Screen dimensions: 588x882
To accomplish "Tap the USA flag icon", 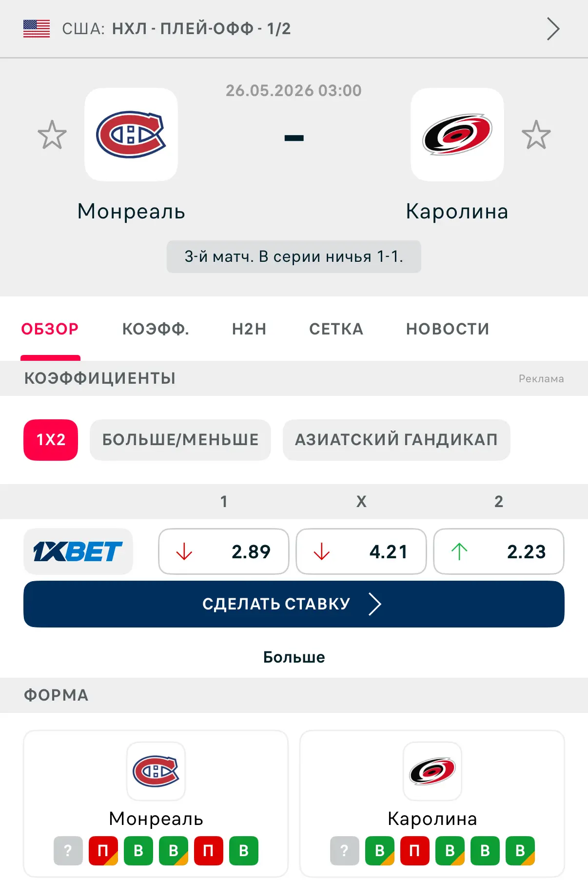I will pyautogui.click(x=37, y=29).
